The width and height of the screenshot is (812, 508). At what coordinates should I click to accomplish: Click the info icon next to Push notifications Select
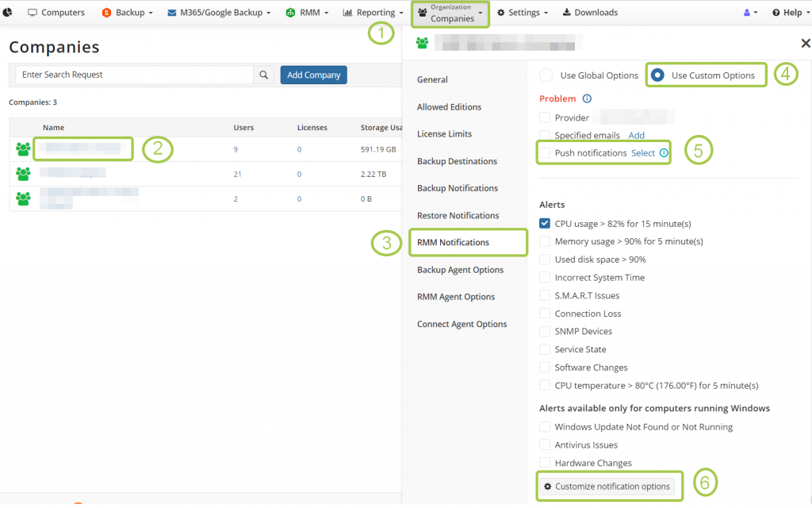(x=664, y=152)
